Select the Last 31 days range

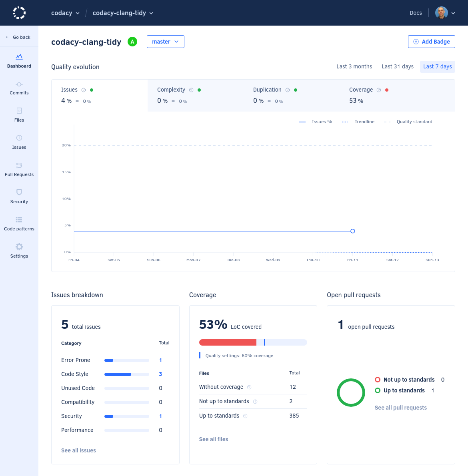[398, 66]
